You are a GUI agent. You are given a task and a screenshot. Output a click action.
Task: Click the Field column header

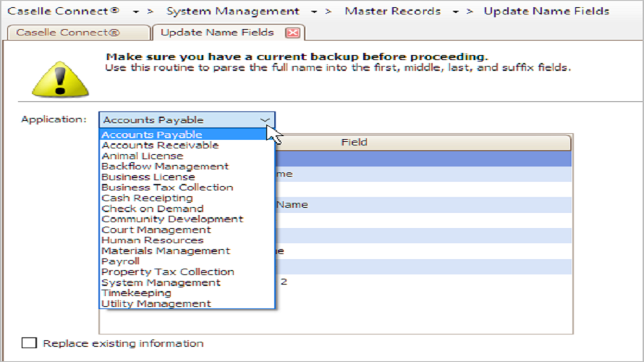coord(354,142)
